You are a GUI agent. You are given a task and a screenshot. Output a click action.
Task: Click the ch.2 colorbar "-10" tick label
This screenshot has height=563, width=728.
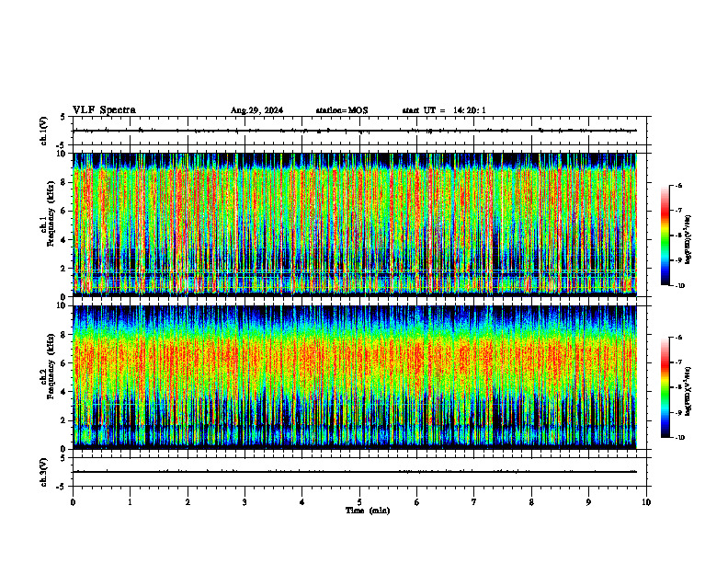point(679,438)
